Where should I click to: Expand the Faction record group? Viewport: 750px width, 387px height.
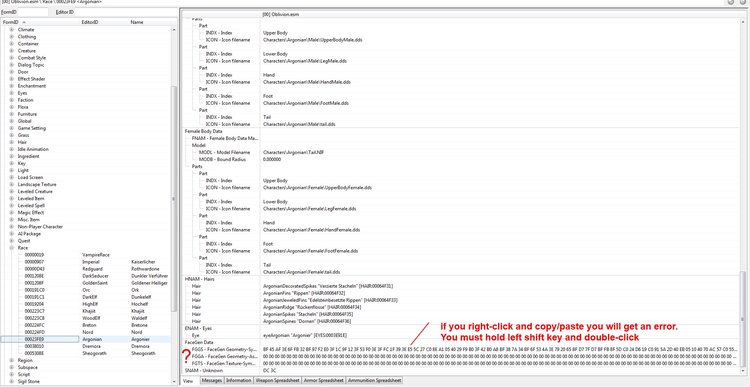click(x=11, y=100)
